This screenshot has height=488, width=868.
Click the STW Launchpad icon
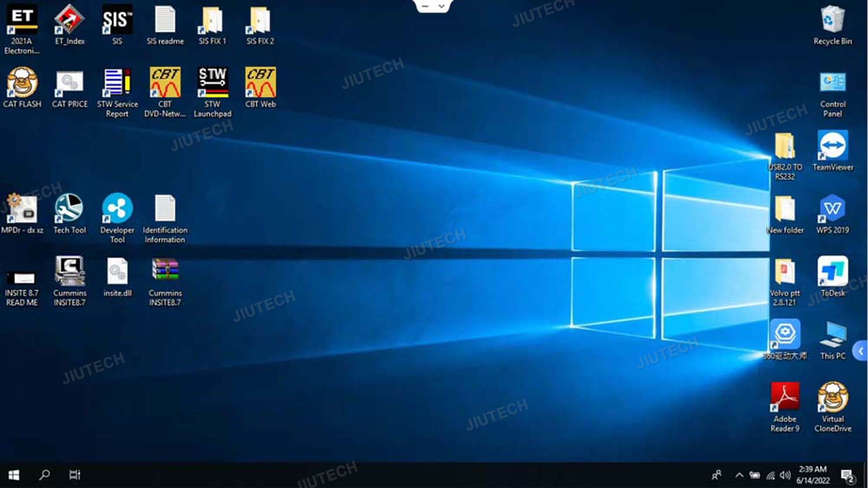tap(212, 83)
